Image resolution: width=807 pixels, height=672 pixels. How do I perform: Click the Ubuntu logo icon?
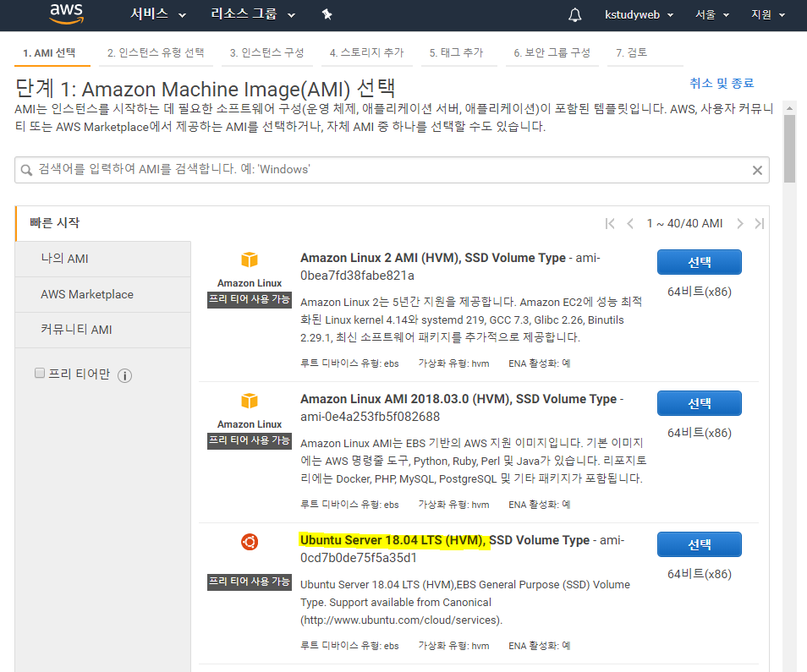pyautogui.click(x=250, y=542)
